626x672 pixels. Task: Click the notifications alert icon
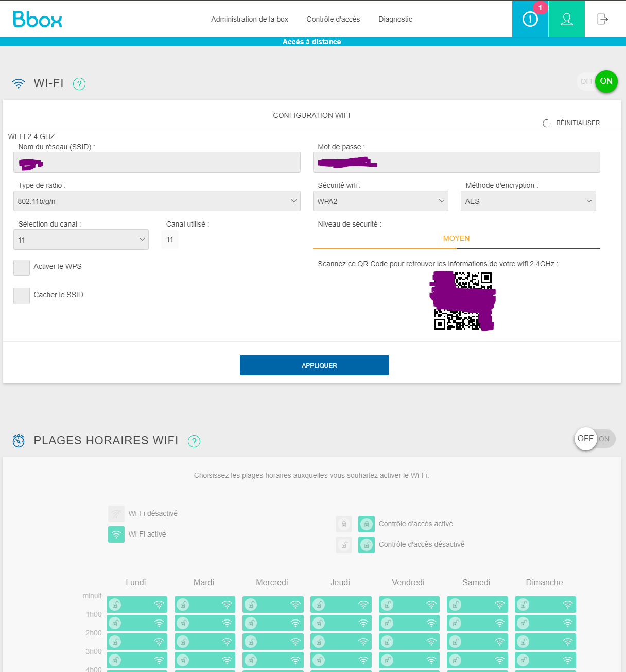[x=530, y=19]
